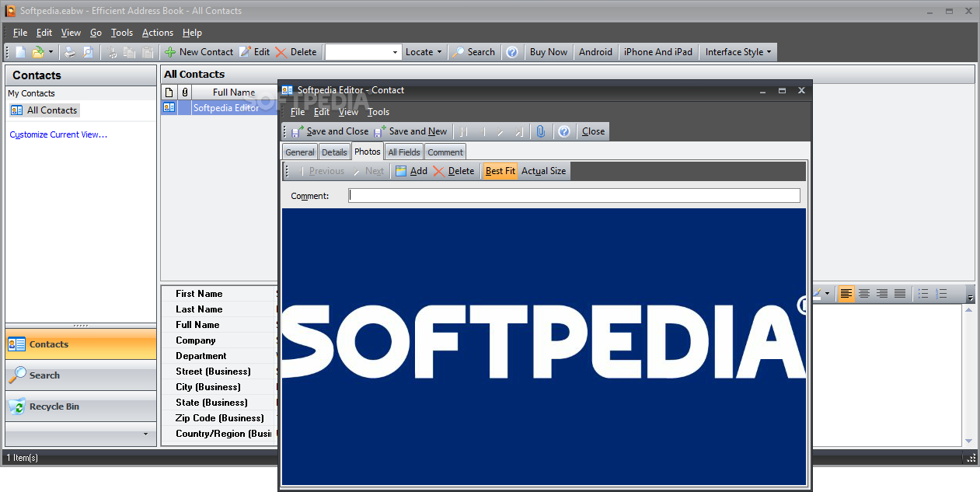Image resolution: width=980 pixels, height=492 pixels.
Task: Open highlight color dropdown arrow
Action: coord(828,294)
